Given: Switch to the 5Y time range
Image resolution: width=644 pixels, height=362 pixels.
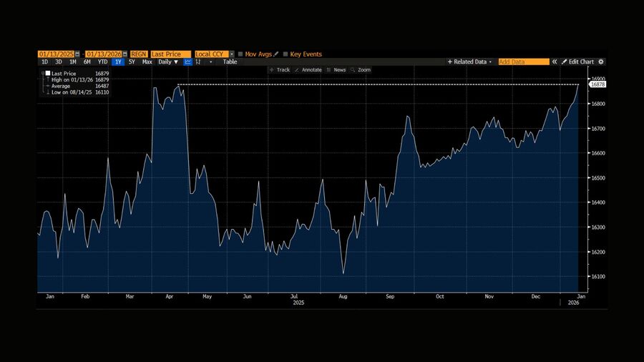Looking at the screenshot, I should (132, 62).
